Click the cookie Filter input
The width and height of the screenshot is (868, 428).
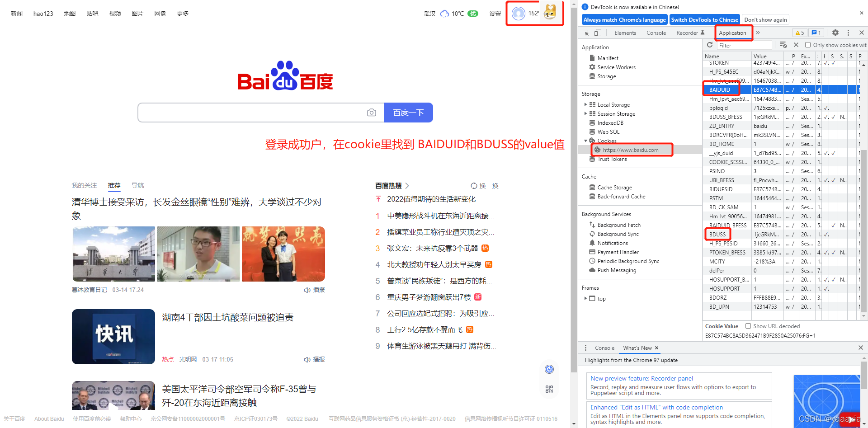tap(745, 45)
